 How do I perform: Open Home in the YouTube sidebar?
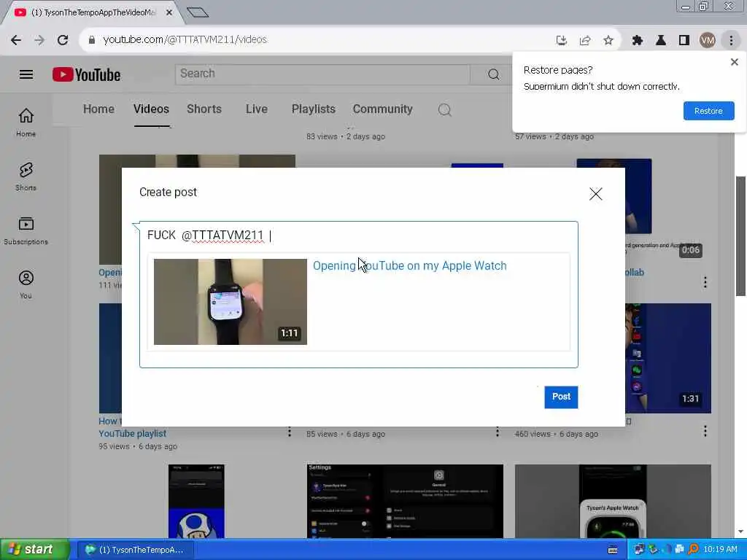26,122
